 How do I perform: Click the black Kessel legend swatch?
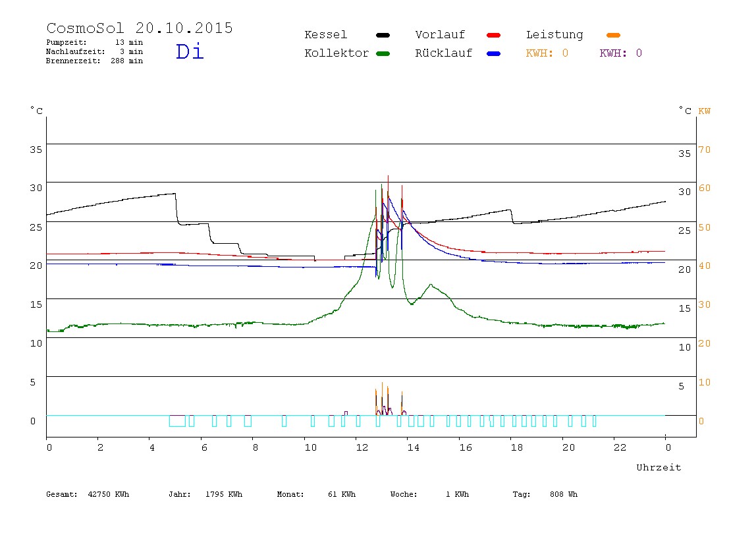pos(383,35)
